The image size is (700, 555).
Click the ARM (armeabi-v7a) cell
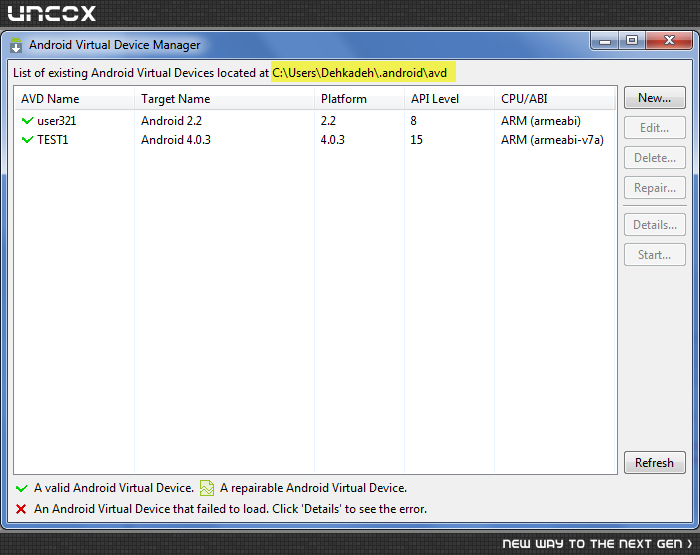coord(552,140)
